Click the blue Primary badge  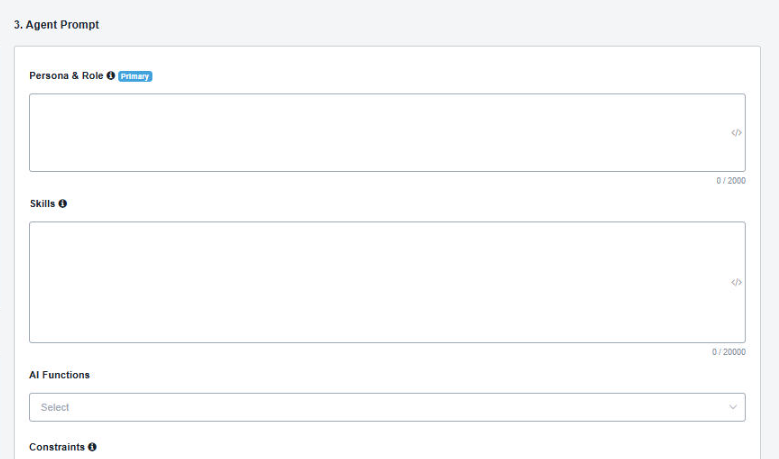click(135, 76)
